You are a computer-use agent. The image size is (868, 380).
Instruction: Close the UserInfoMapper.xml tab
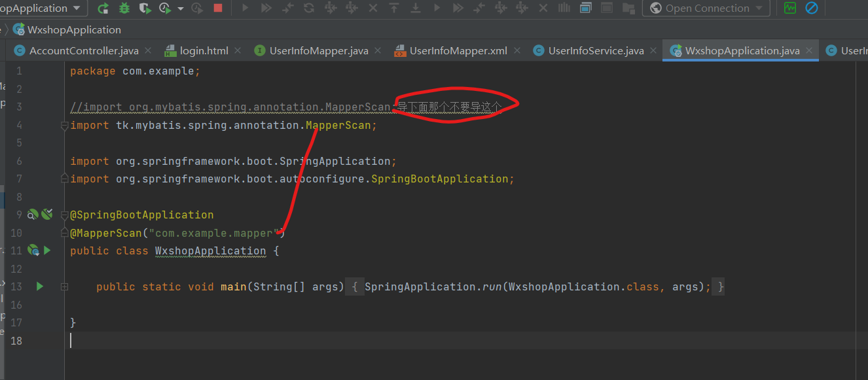(x=517, y=50)
